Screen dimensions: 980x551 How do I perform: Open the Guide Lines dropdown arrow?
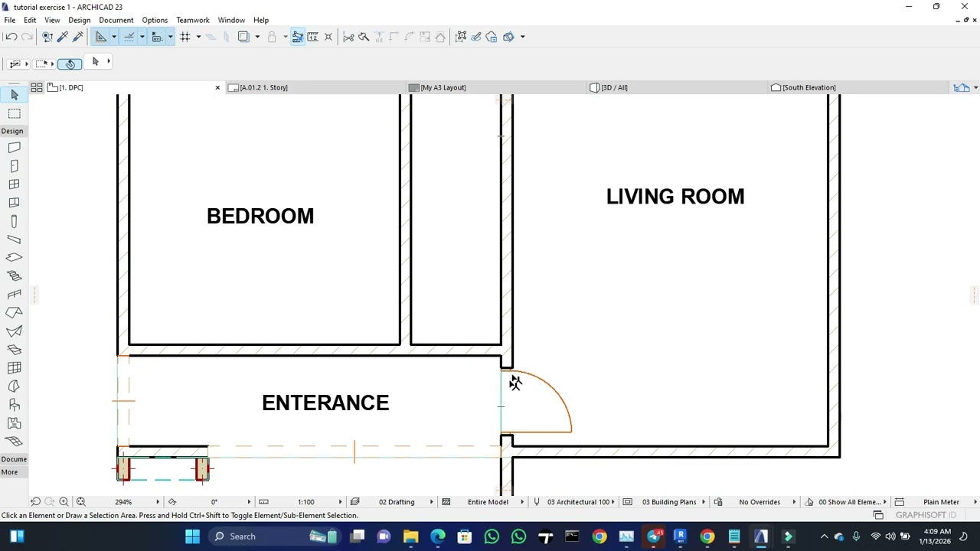pos(114,37)
